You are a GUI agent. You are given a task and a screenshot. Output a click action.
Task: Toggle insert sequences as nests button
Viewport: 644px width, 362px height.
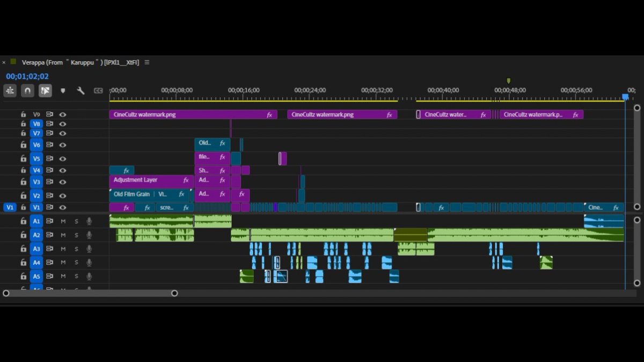point(10,91)
